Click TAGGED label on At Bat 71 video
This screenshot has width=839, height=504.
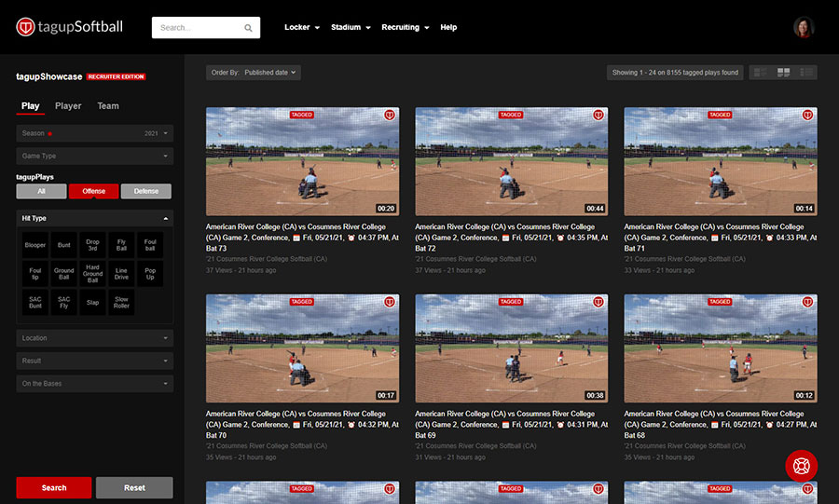click(x=720, y=115)
